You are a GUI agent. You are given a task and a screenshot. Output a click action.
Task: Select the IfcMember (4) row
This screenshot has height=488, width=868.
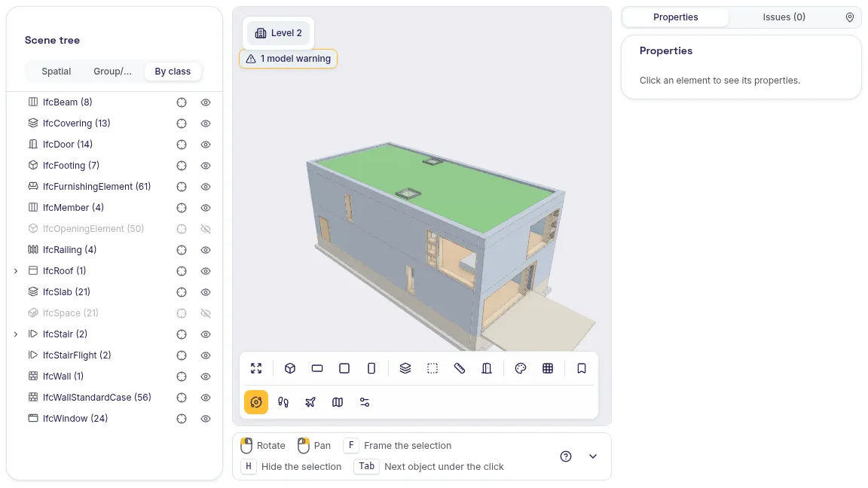point(114,208)
